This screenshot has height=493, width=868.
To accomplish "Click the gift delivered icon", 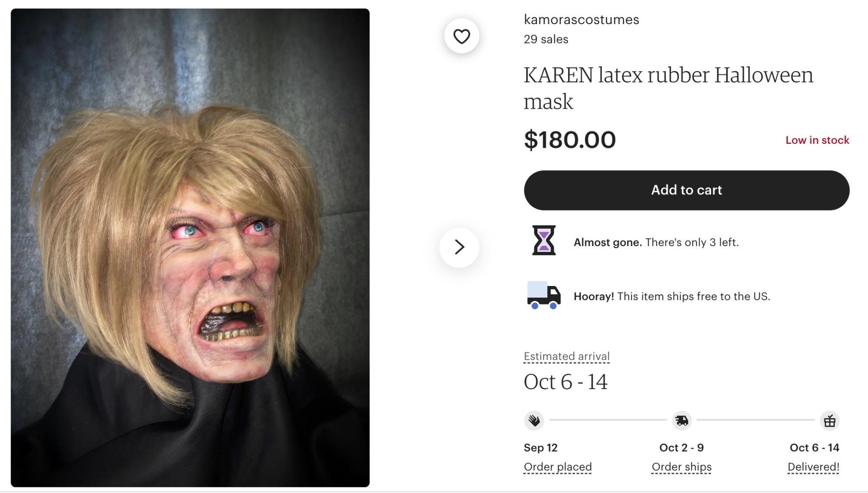I will [830, 420].
